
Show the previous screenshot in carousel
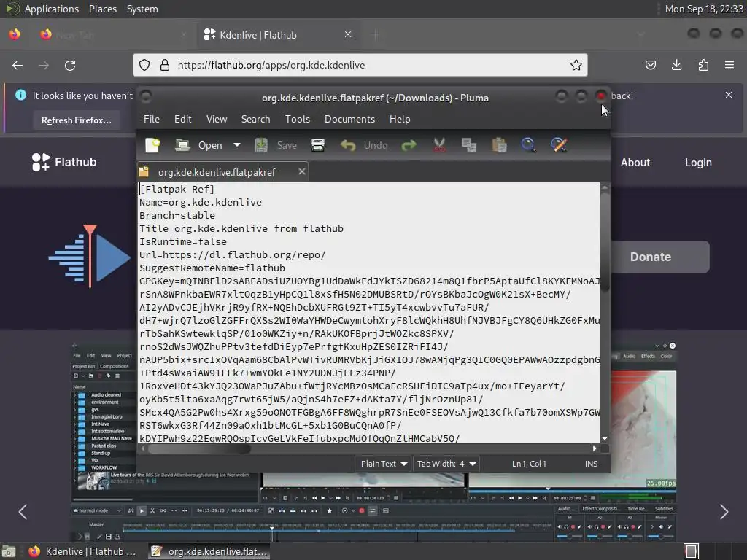tap(23, 512)
